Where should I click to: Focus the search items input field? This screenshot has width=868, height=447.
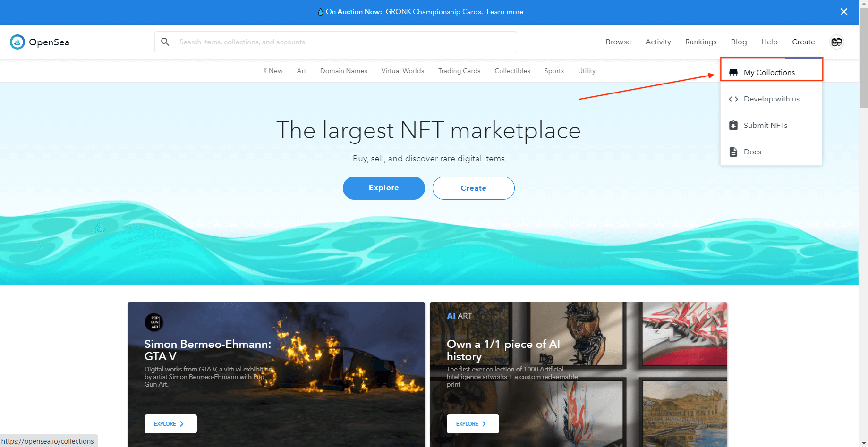345,42
